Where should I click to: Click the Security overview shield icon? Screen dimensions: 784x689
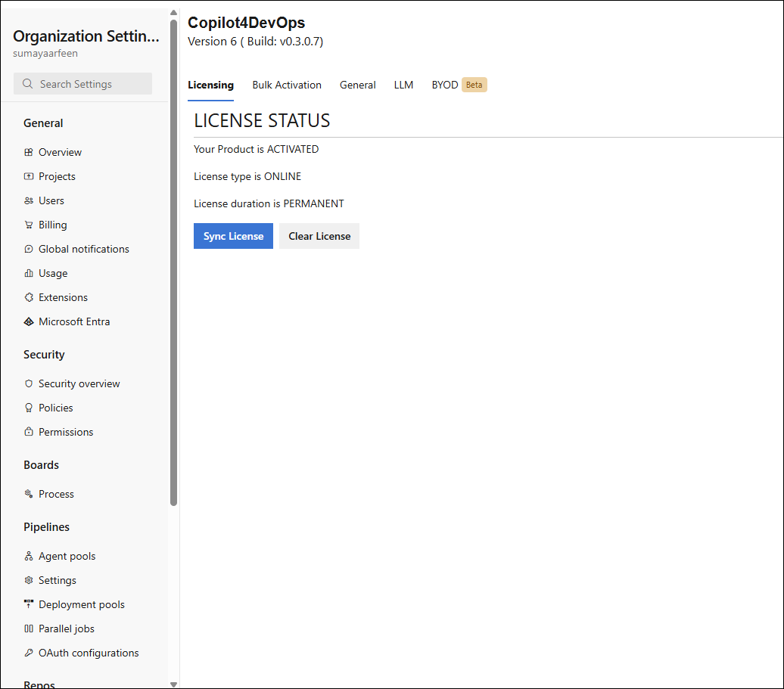pos(29,383)
